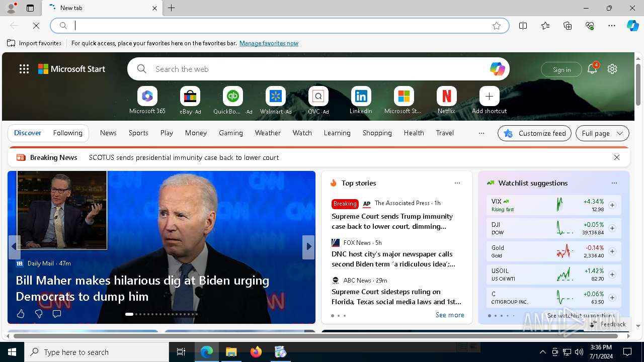Screen dimensions: 644x362
Task: Open a new tab with plus button
Action: pyautogui.click(x=172, y=8)
